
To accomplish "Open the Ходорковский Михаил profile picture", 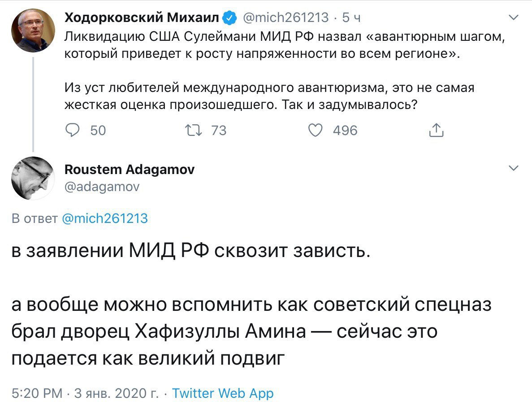I will (x=33, y=30).
